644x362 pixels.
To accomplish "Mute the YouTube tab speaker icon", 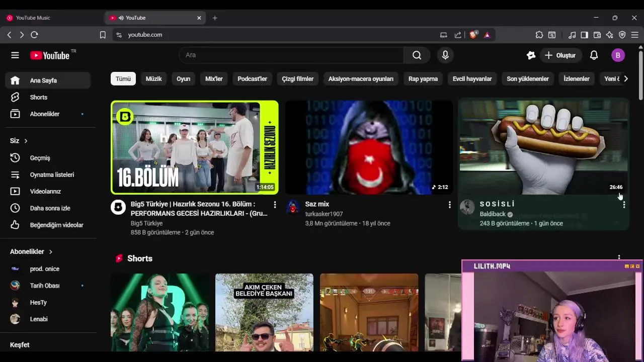I will pos(121,18).
